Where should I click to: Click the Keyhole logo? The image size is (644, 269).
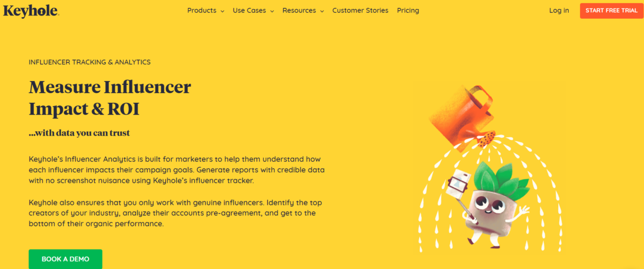[x=31, y=10]
